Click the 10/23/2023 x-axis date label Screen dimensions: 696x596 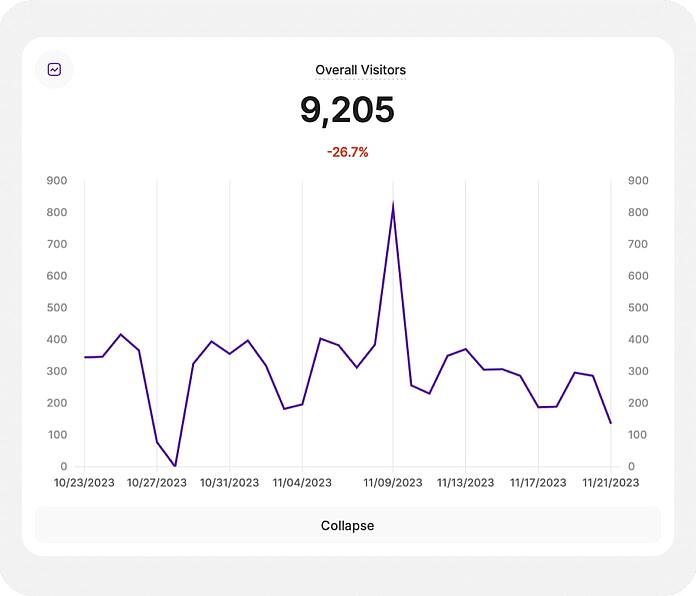point(84,482)
